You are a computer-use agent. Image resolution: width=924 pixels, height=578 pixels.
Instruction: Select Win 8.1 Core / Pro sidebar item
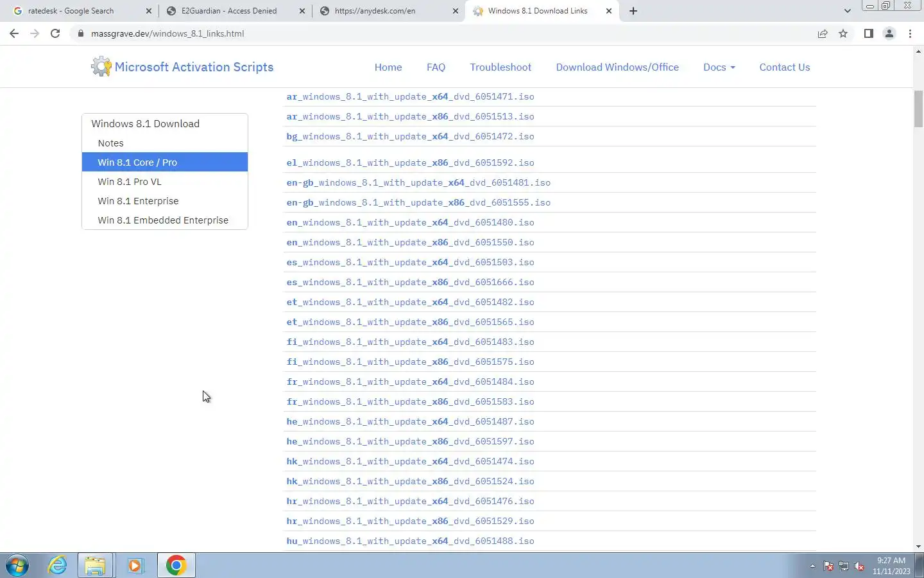[x=165, y=162]
